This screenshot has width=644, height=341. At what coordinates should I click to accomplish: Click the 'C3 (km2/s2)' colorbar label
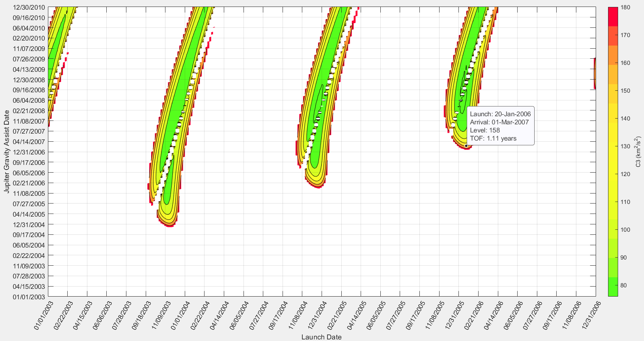(x=638, y=151)
